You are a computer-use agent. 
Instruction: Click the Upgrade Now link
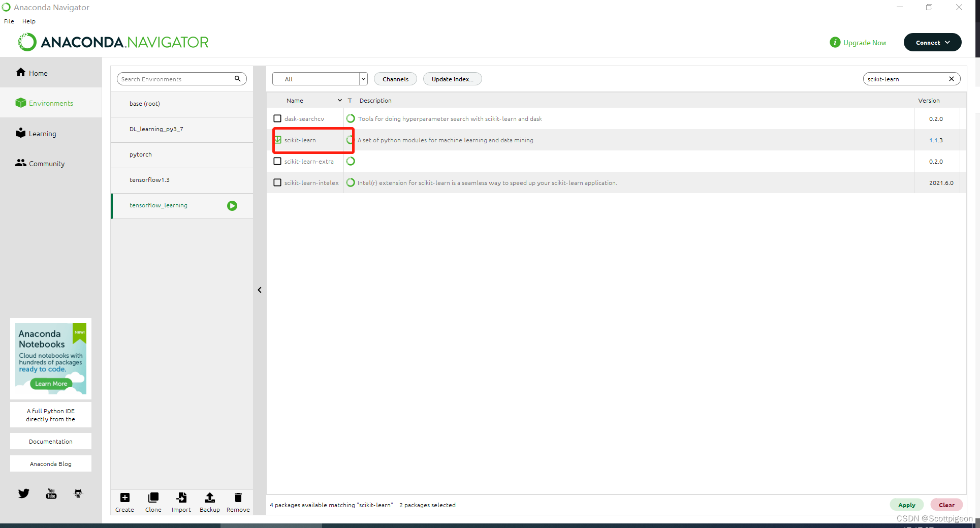[865, 43]
